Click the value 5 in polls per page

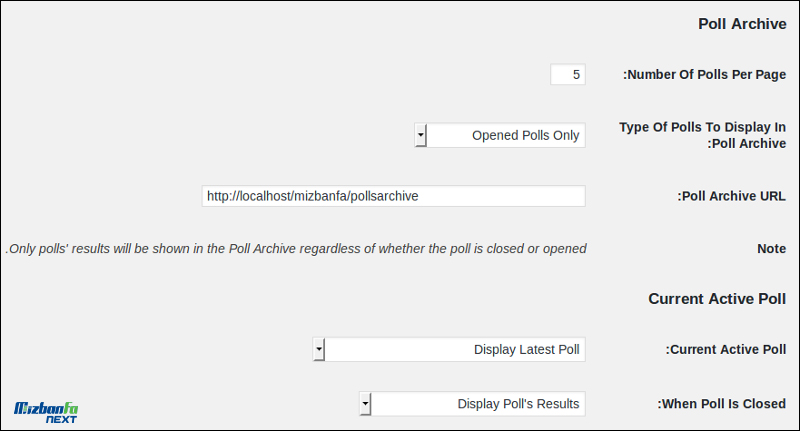click(576, 74)
